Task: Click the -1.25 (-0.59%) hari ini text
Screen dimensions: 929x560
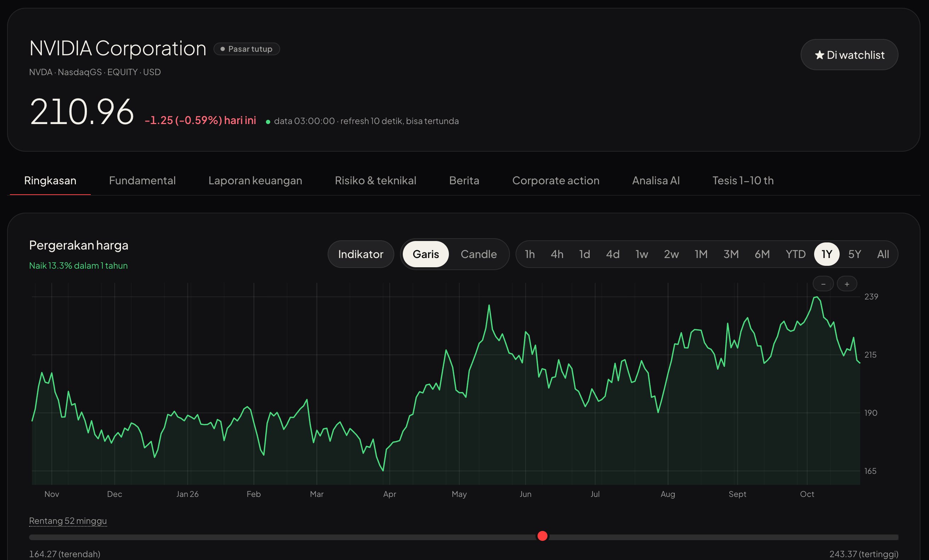Action: tap(200, 120)
